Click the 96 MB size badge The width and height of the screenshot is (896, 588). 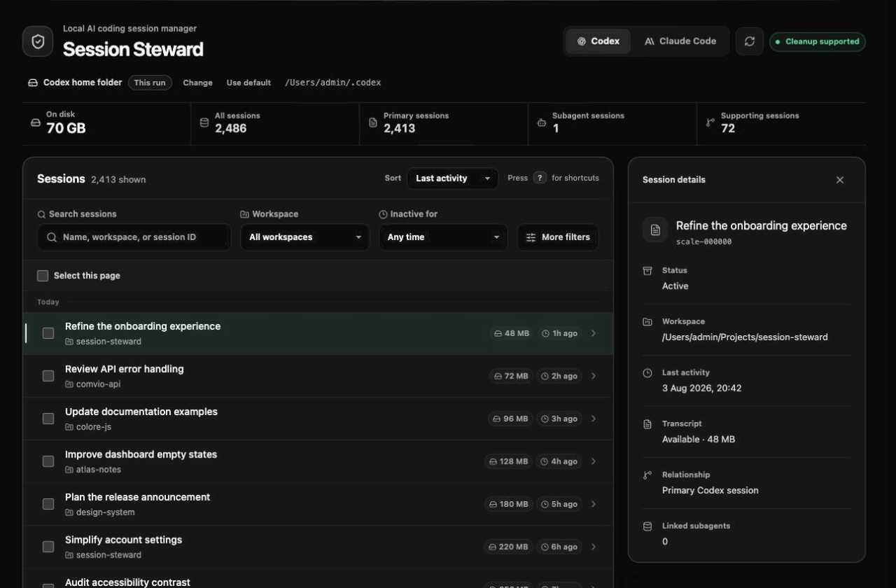pyautogui.click(x=510, y=419)
